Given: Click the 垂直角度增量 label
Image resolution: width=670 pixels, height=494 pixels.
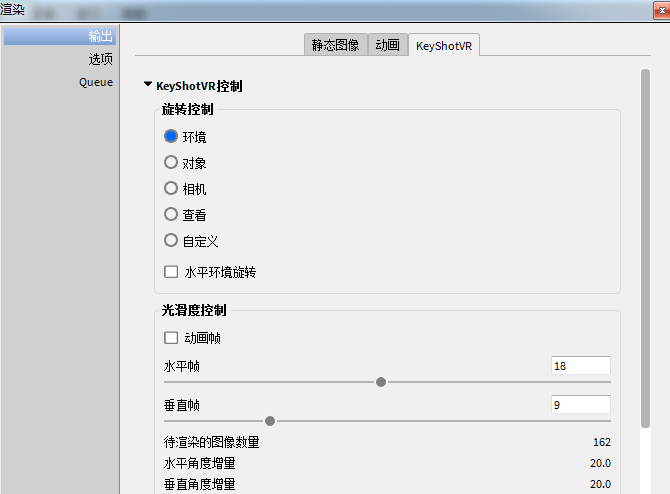Looking at the screenshot, I should click(200, 484).
